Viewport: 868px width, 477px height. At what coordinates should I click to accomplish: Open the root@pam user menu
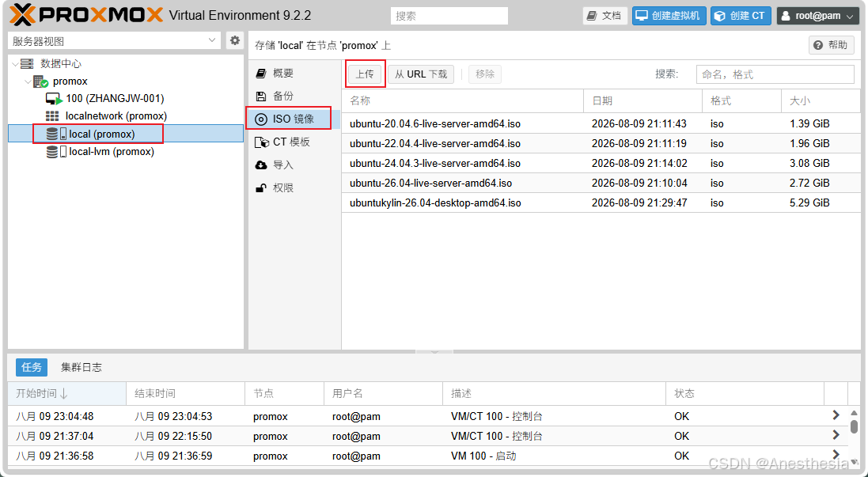coord(817,16)
